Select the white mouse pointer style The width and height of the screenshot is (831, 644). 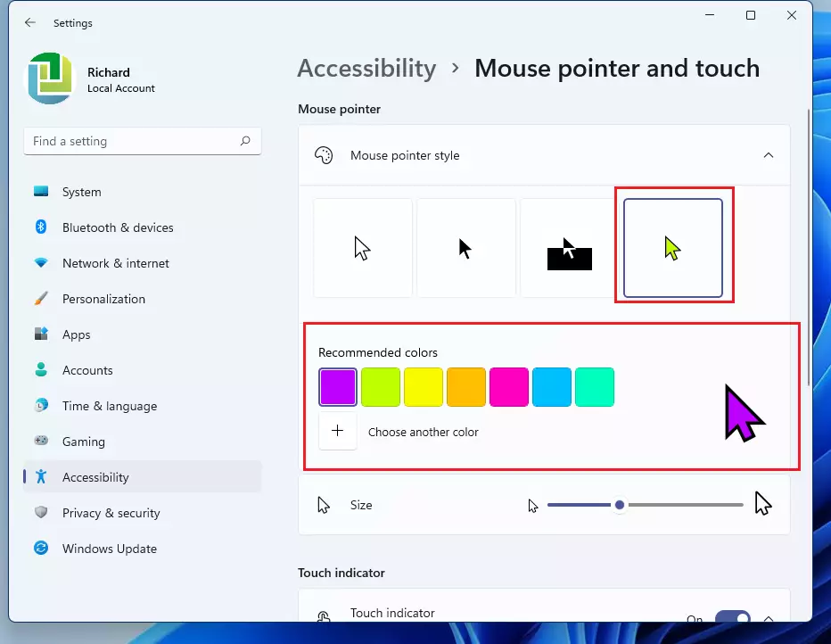pos(362,247)
